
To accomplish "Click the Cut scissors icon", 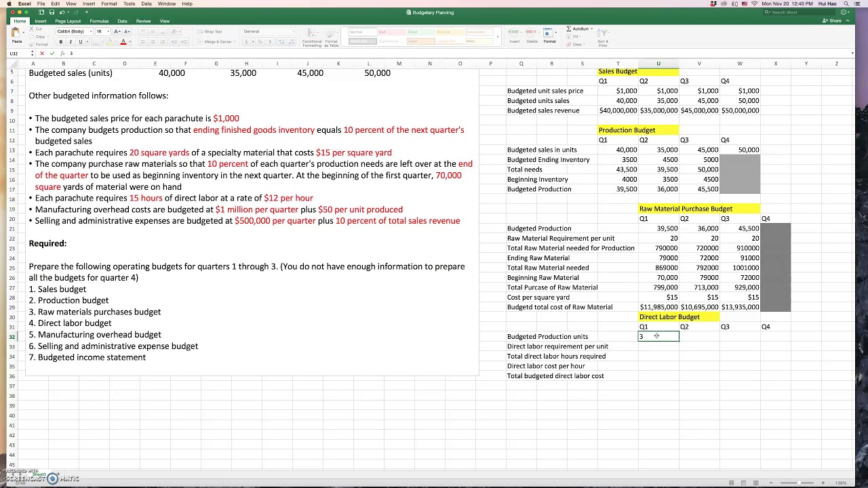I will tap(31, 28).
